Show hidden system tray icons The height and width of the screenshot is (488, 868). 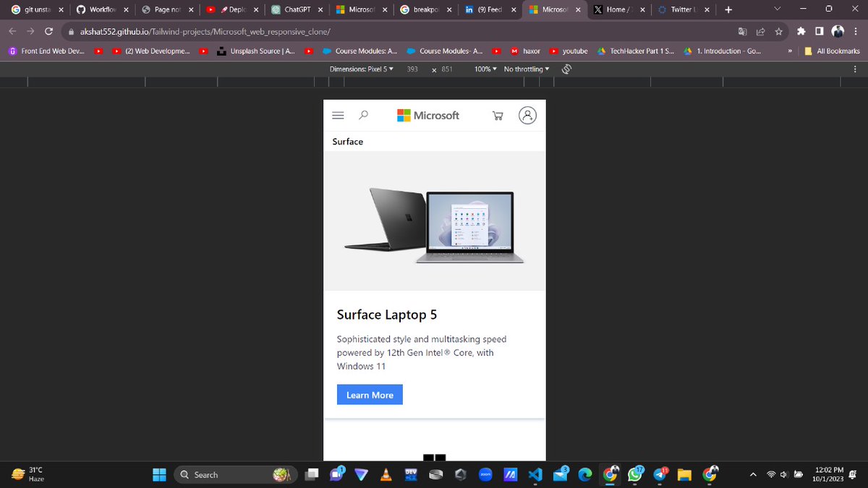click(753, 474)
